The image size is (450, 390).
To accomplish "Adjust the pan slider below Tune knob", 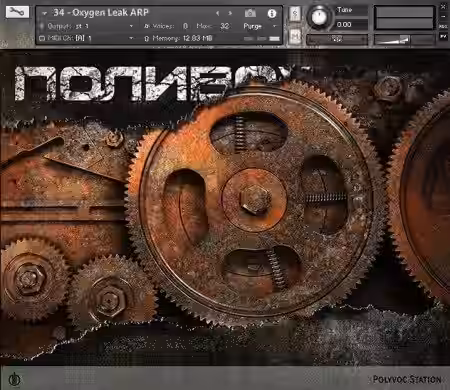I will (337, 39).
